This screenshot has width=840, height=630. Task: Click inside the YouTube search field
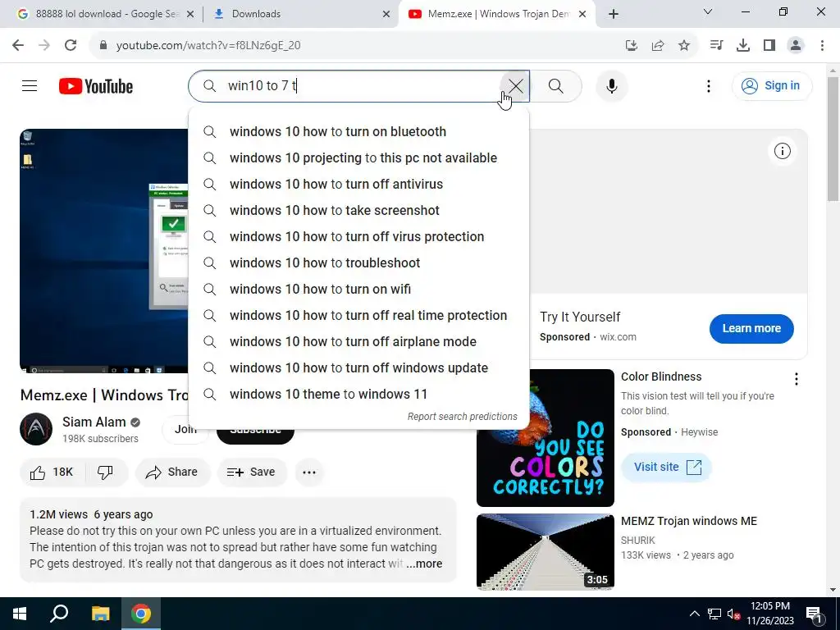[x=359, y=85]
